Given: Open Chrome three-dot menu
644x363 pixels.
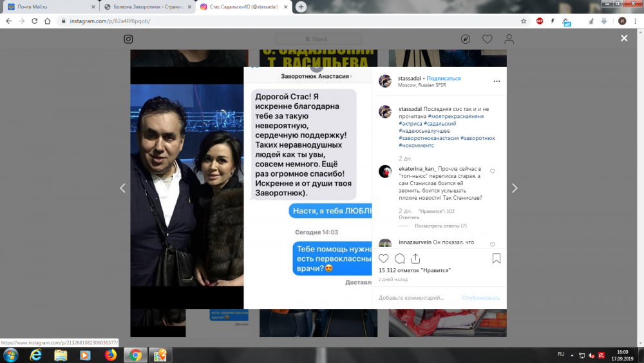Looking at the screenshot, I should tap(635, 21).
